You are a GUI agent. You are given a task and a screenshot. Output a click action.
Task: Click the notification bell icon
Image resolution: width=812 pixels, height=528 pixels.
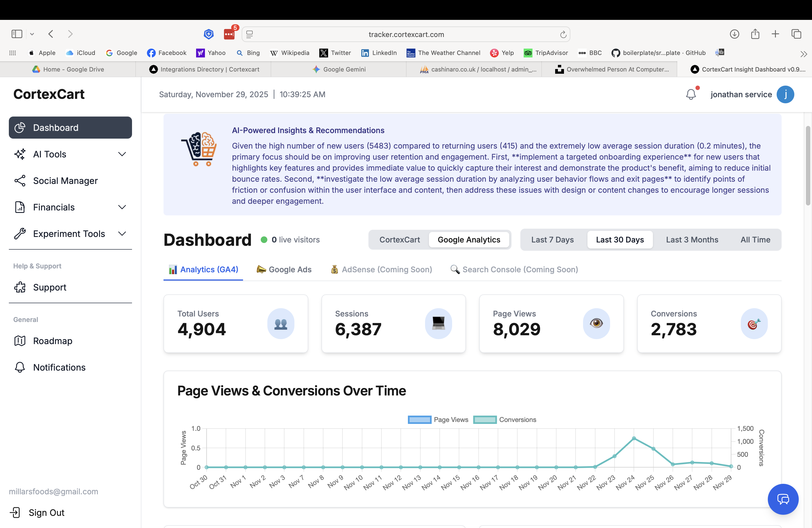pos(691,94)
